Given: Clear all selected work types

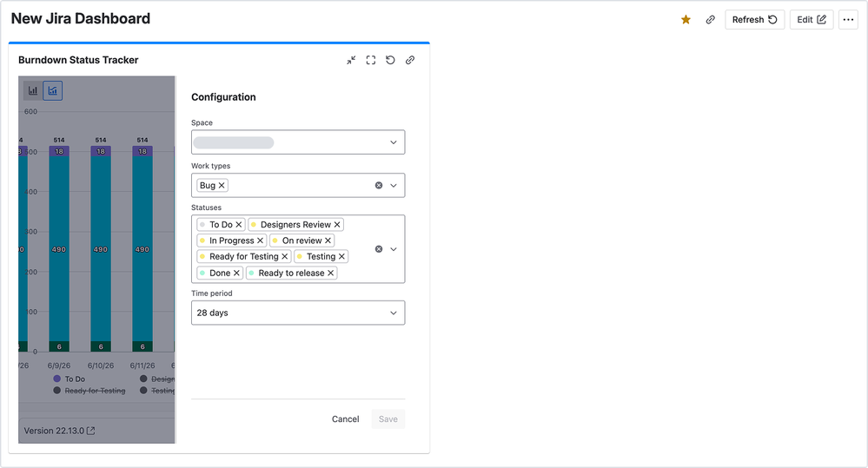Looking at the screenshot, I should [379, 185].
